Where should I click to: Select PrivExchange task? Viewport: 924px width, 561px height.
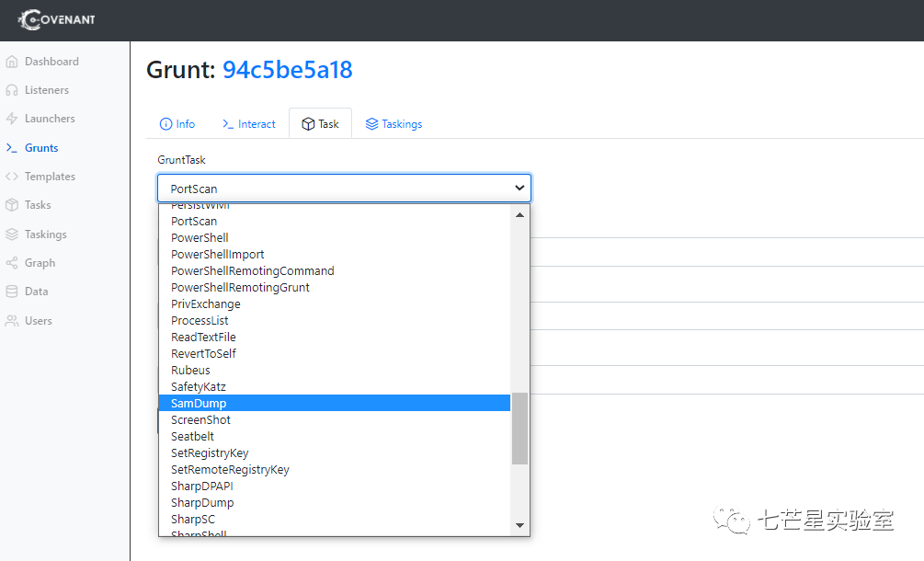[x=334, y=304]
